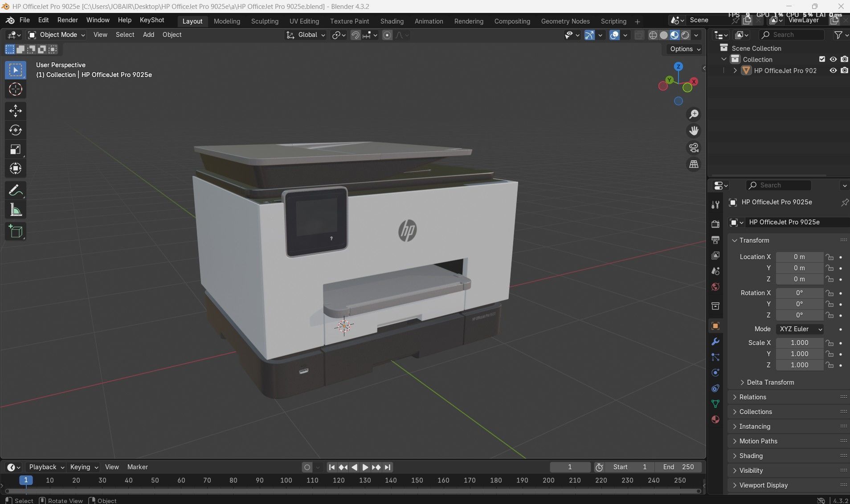The height and width of the screenshot is (504, 850).
Task: Expand HP OfficeJet Pro object in outliner
Action: 735,70
